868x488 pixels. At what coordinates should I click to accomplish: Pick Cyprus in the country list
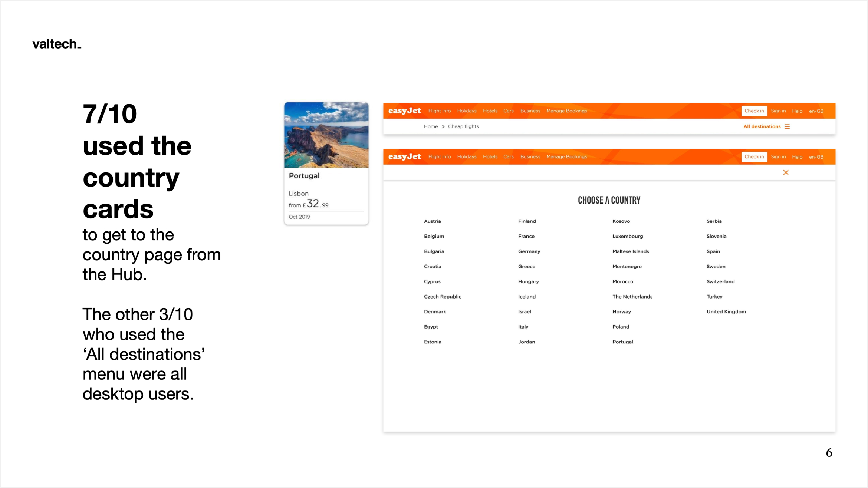tap(432, 281)
